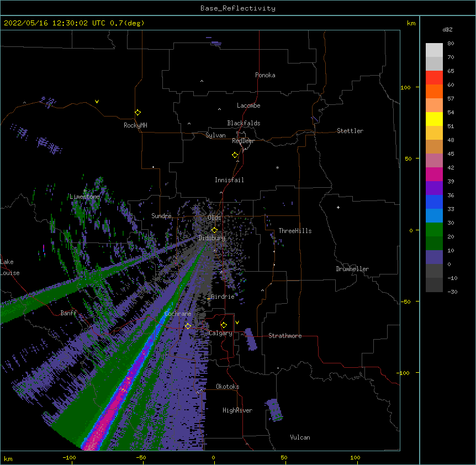Viewport: 476px width, 465px height.
Task: Click the Stettler city label
Action: (350, 131)
